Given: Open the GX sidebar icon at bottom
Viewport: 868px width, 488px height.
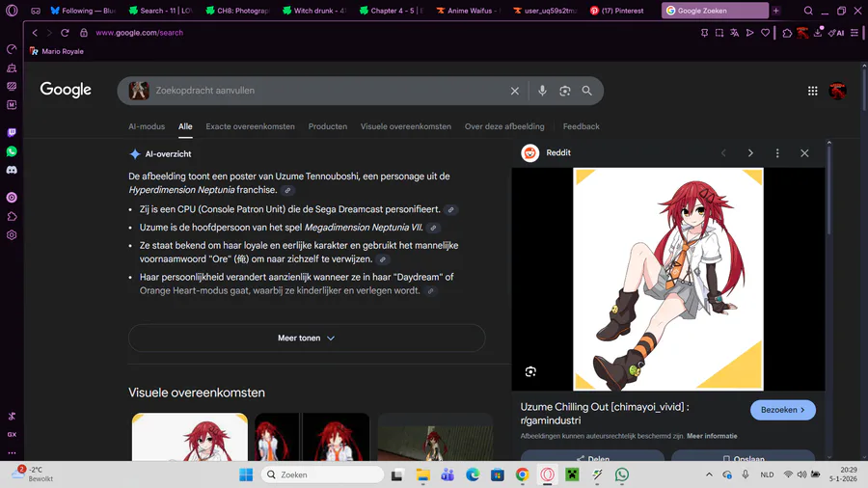Looking at the screenshot, I should tap(12, 434).
